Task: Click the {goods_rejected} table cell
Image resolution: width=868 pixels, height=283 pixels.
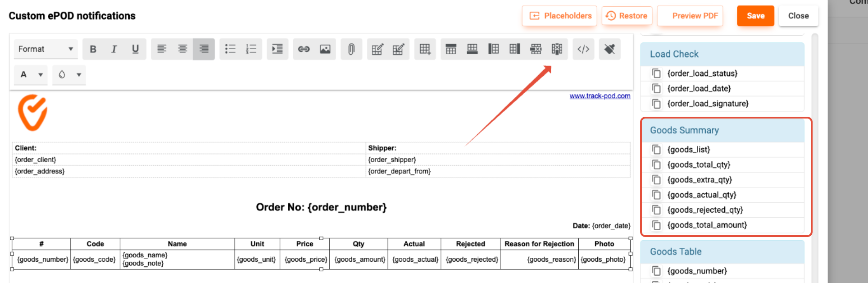Action: pyautogui.click(x=471, y=260)
